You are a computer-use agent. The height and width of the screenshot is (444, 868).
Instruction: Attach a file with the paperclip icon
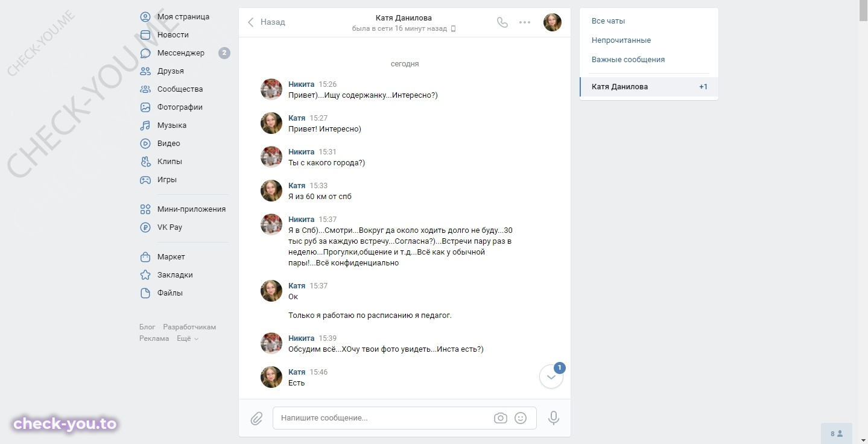(256, 418)
